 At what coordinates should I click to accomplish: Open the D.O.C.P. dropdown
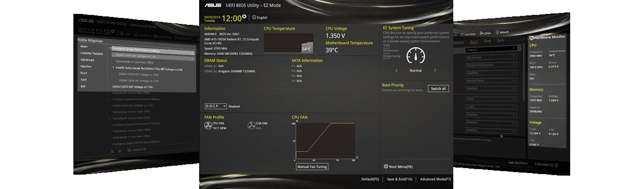pyautogui.click(x=215, y=106)
